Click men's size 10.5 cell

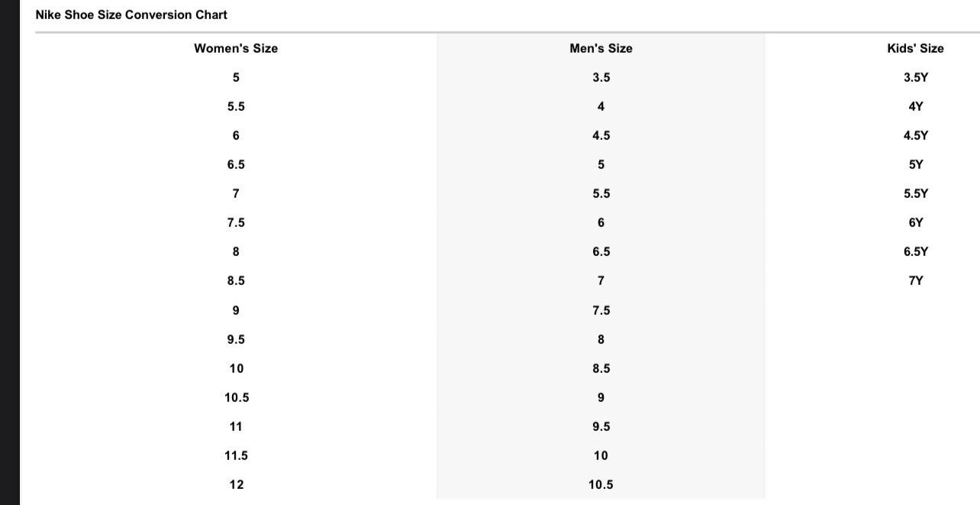[601, 484]
